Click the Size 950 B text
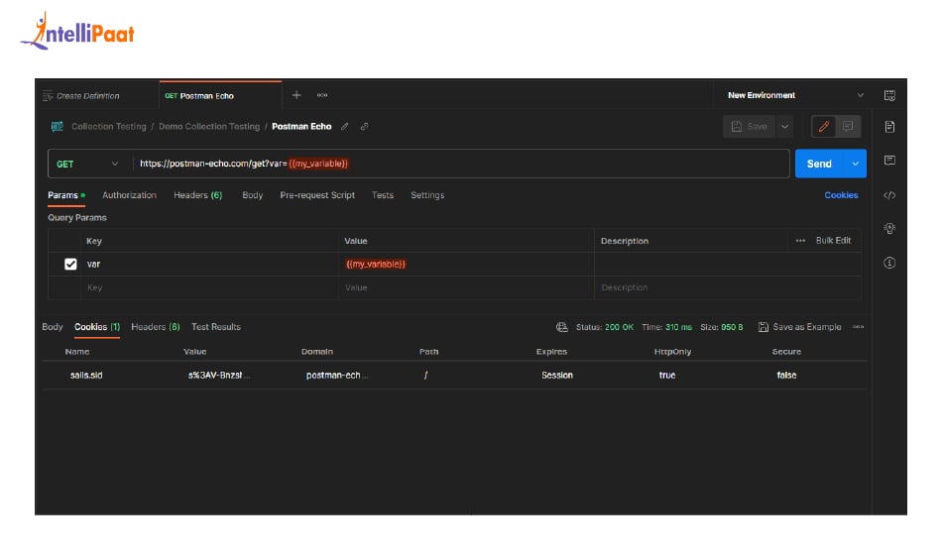Viewport: 942px width, 560px height. coord(722,327)
